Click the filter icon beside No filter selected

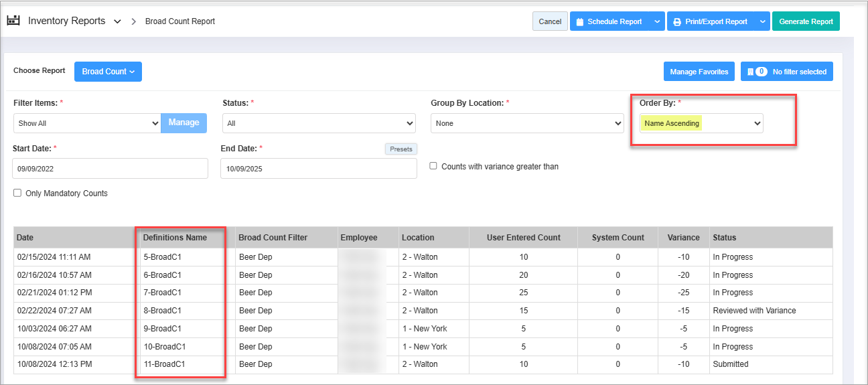coord(750,72)
